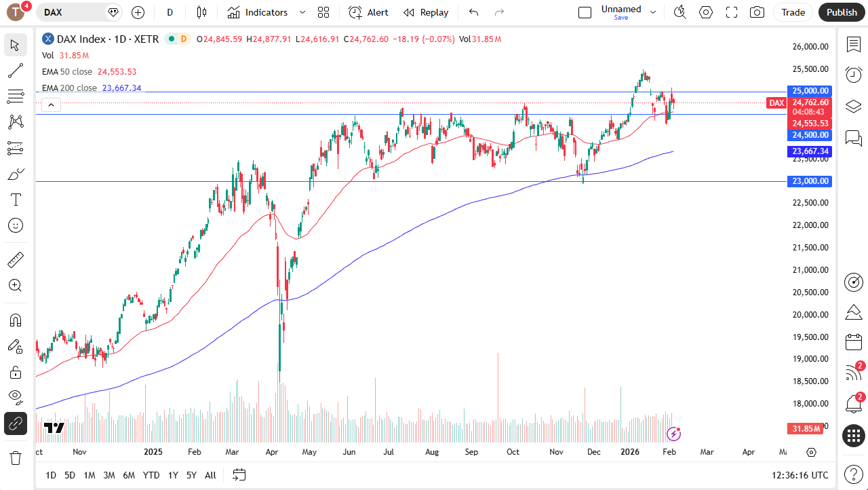The width and height of the screenshot is (868, 490).
Task: Open the calendar panel on right sidebar
Action: click(853, 342)
